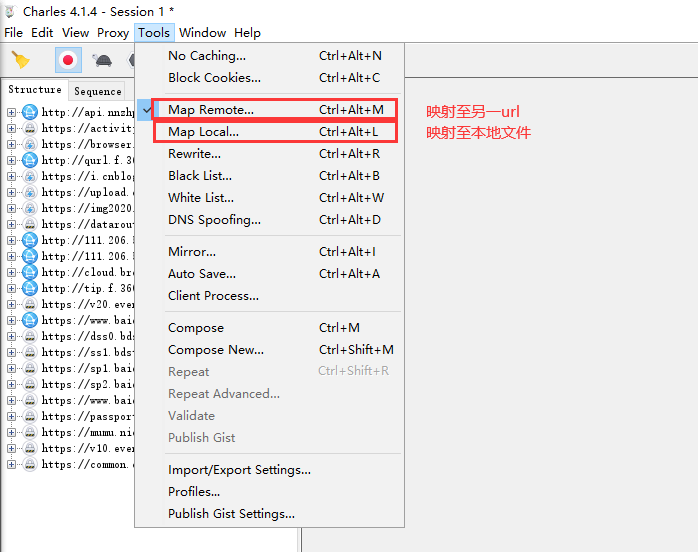
Task: Toggle the red record button
Action: click(68, 60)
